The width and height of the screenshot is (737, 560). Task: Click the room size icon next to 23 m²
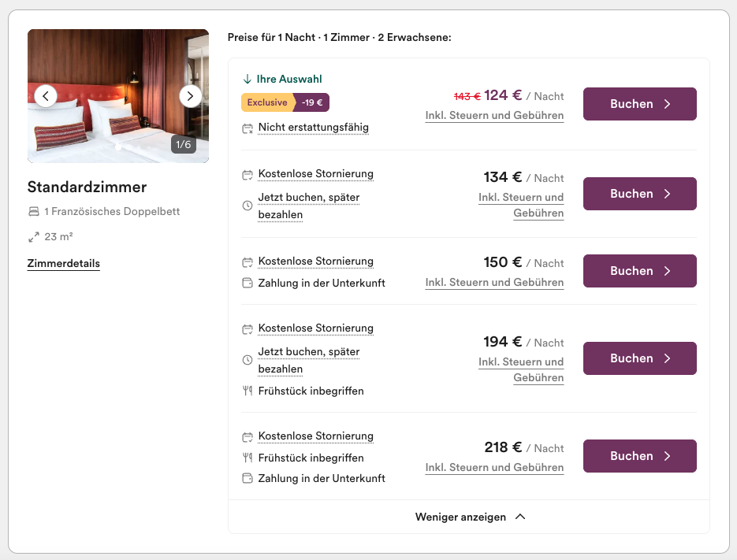(x=34, y=237)
